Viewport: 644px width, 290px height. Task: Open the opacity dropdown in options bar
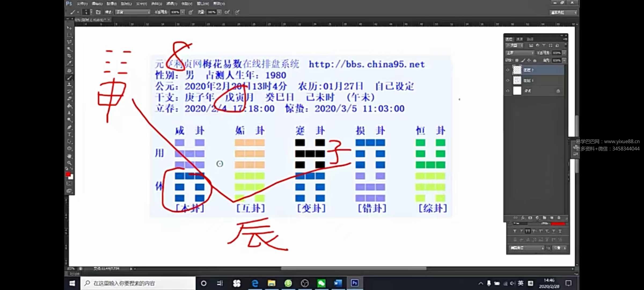182,12
